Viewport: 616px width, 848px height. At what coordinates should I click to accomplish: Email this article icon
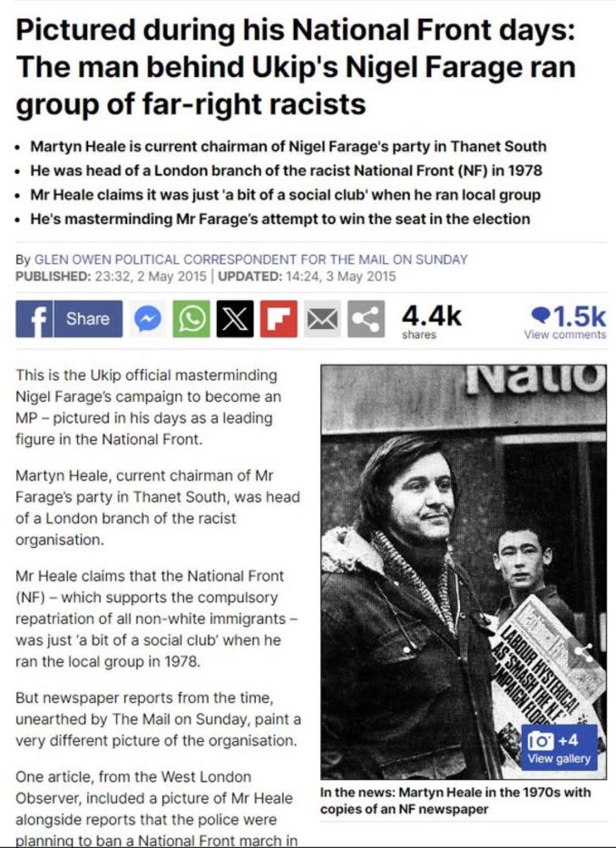pos(323,319)
